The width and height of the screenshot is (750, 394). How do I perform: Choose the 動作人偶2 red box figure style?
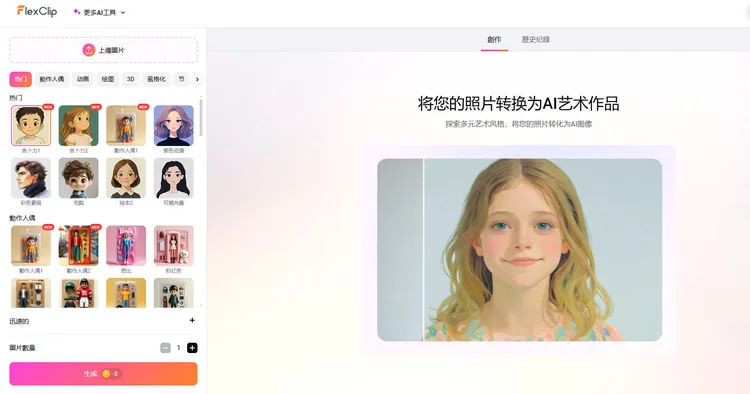click(x=78, y=246)
